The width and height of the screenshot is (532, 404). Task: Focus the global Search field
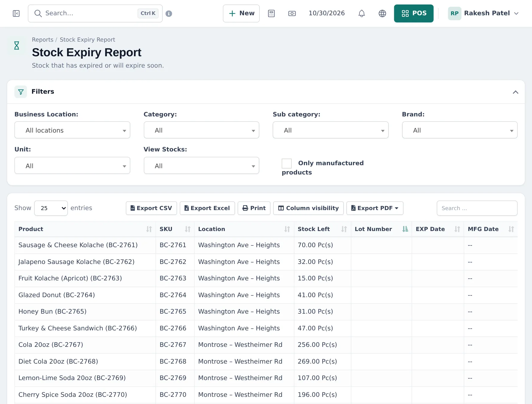(x=95, y=13)
